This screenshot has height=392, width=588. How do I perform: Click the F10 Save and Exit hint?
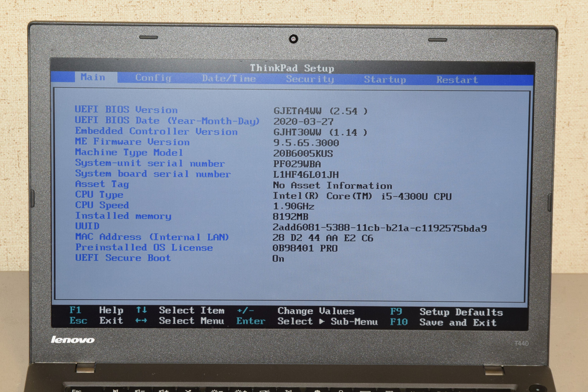click(443, 322)
